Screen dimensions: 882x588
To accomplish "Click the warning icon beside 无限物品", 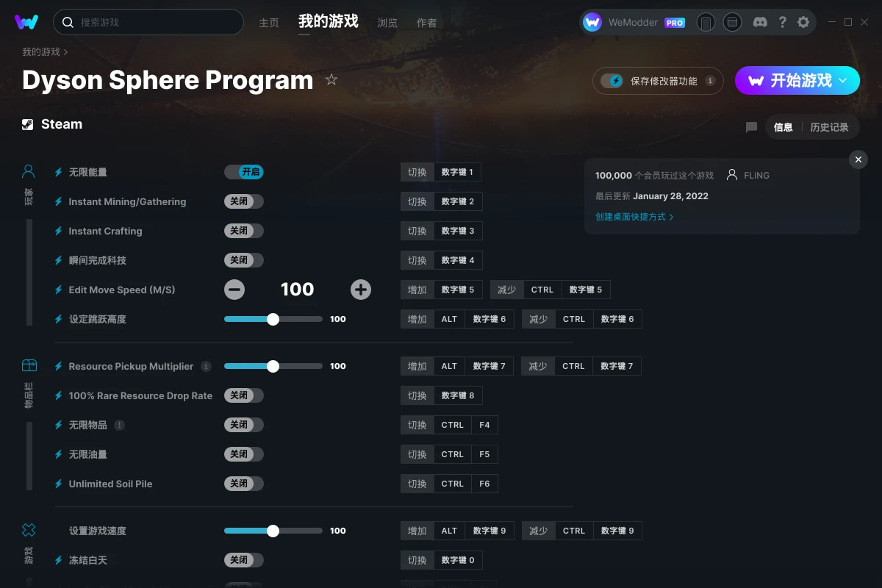I will (x=119, y=425).
